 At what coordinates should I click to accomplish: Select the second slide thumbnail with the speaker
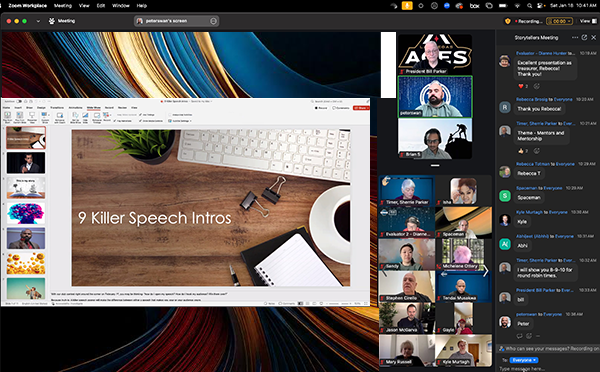click(26, 163)
